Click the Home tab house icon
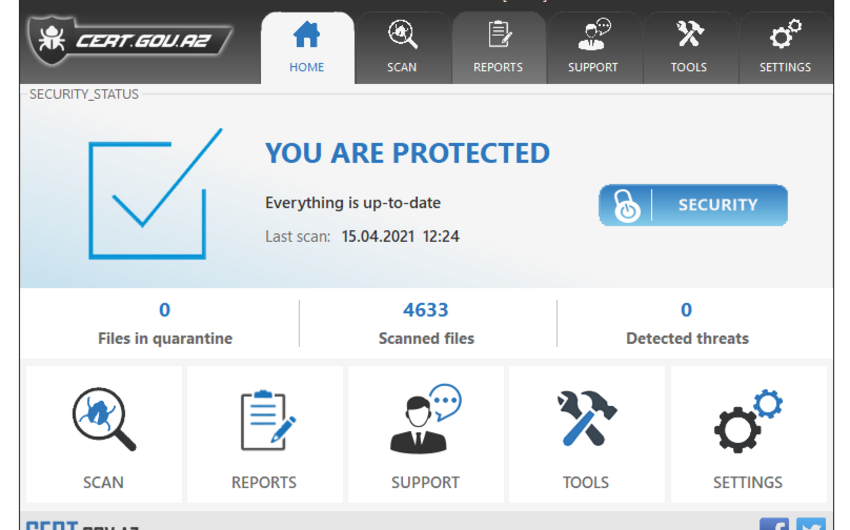Screen dimensions: 850x530 (307, 36)
